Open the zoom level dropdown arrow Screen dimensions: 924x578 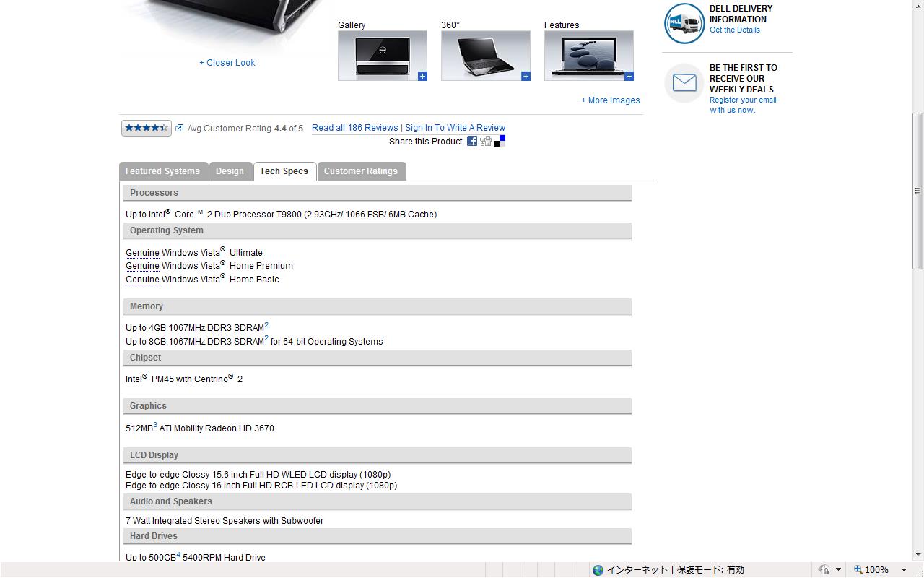click(x=904, y=570)
